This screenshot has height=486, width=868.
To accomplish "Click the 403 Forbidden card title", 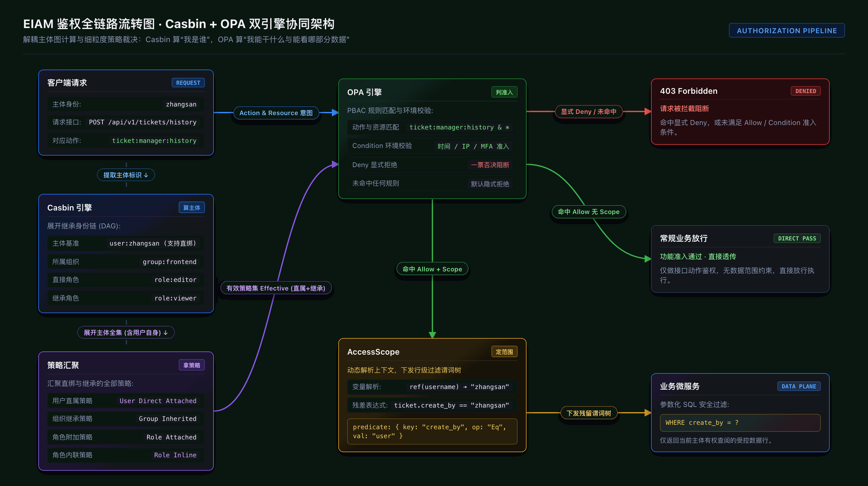I will (688, 91).
